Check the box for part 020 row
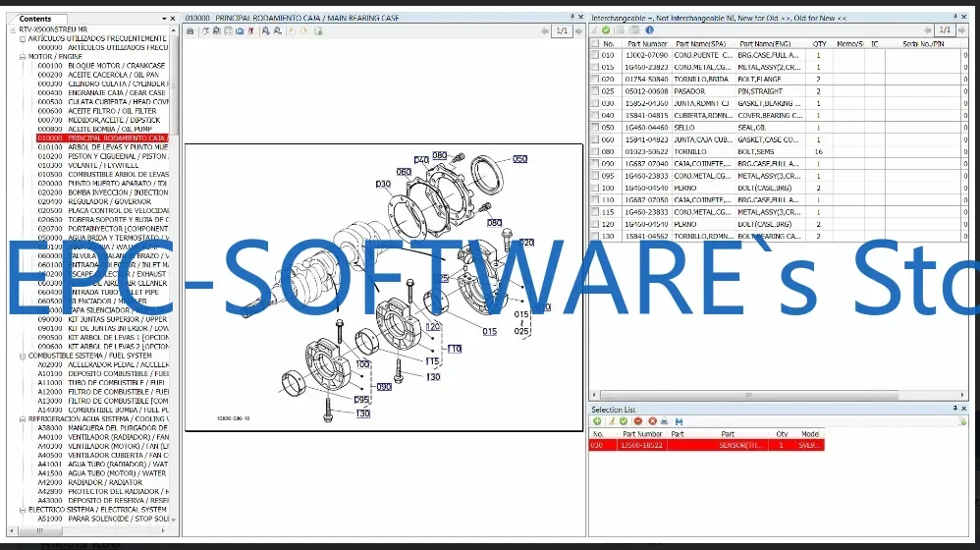The height and width of the screenshot is (550, 980). click(x=595, y=80)
